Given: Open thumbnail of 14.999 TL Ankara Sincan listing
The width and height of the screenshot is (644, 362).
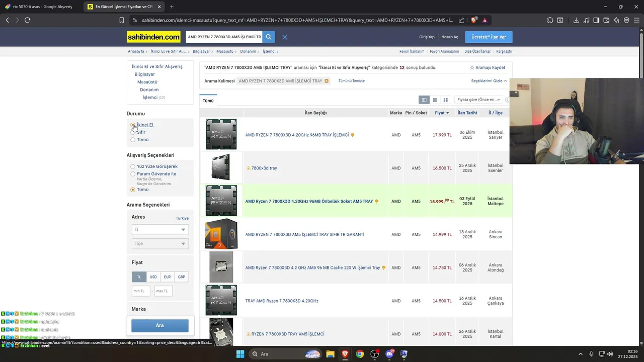Looking at the screenshot, I should pyautogui.click(x=221, y=234).
